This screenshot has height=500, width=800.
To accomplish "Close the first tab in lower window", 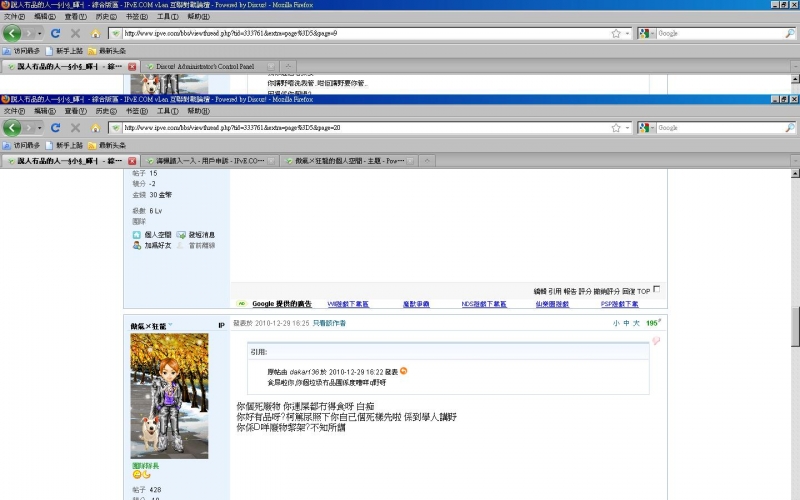I will [x=132, y=161].
